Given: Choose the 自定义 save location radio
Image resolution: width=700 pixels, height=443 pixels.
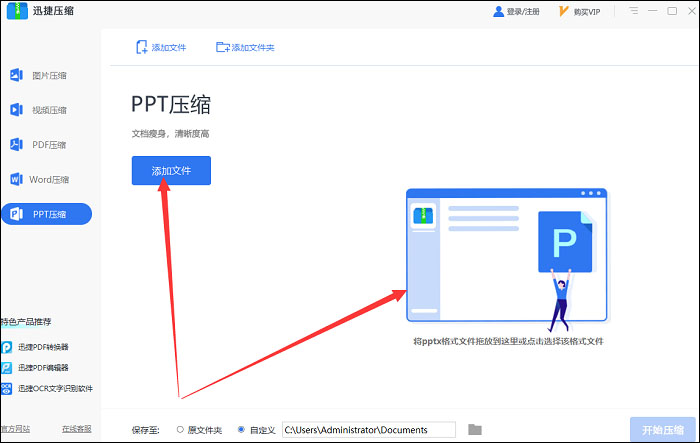Looking at the screenshot, I should pos(241,430).
